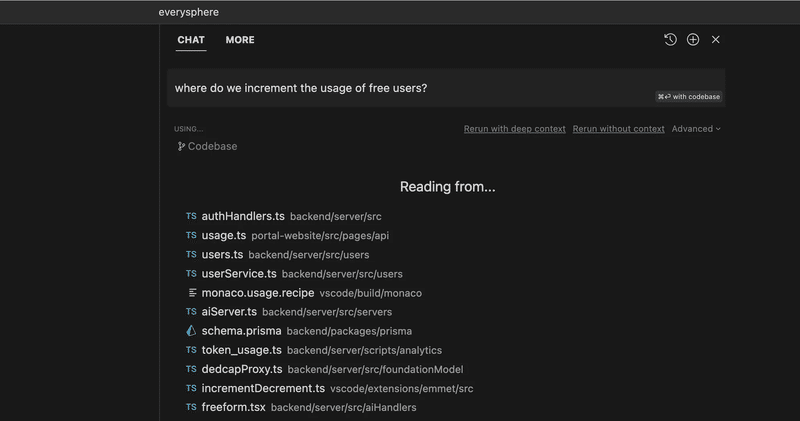
Task: Open schema.prisma file
Action: pos(241,331)
